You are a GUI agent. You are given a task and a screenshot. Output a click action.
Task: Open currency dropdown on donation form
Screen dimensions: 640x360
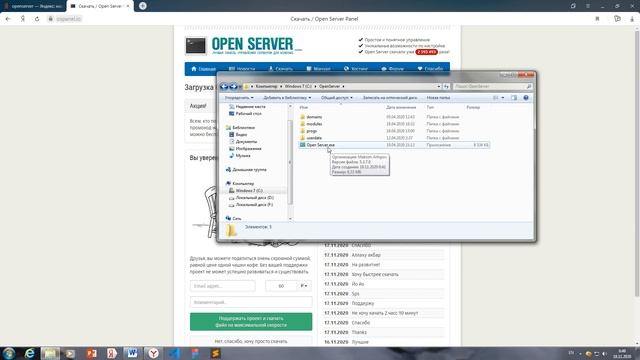(x=304, y=286)
